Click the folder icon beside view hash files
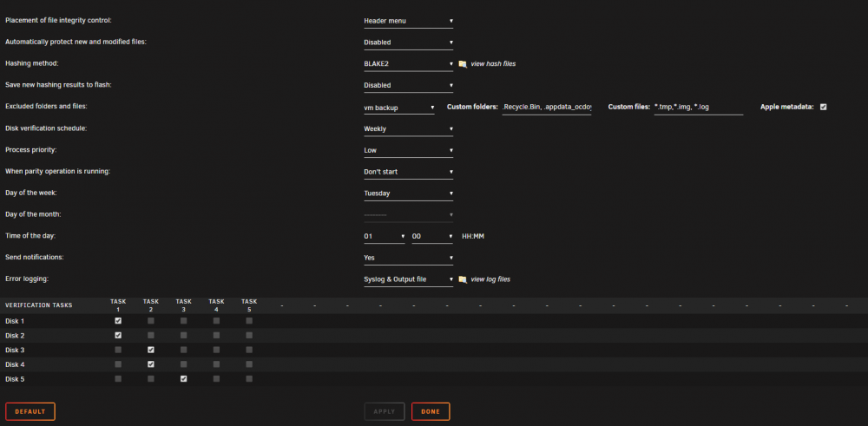 (x=463, y=64)
